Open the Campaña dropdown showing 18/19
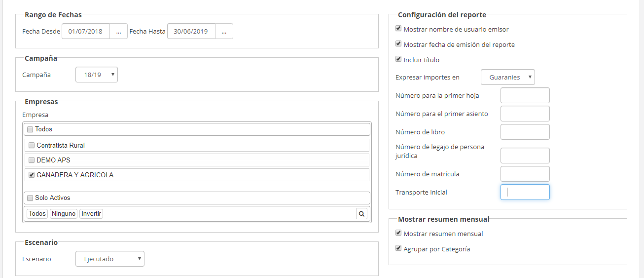This screenshot has width=644, height=278. pyautogui.click(x=97, y=75)
